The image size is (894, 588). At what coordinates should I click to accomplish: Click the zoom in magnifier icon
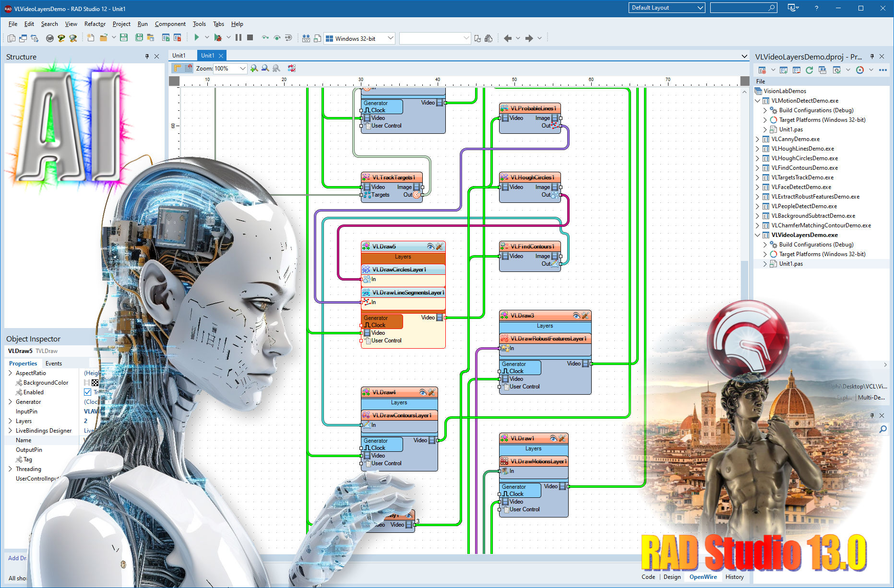254,69
